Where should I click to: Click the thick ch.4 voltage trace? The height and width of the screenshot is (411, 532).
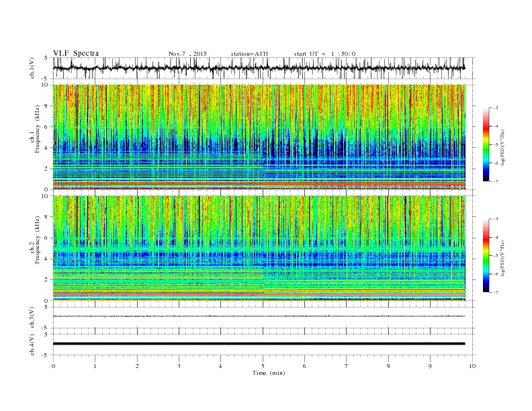click(x=259, y=344)
